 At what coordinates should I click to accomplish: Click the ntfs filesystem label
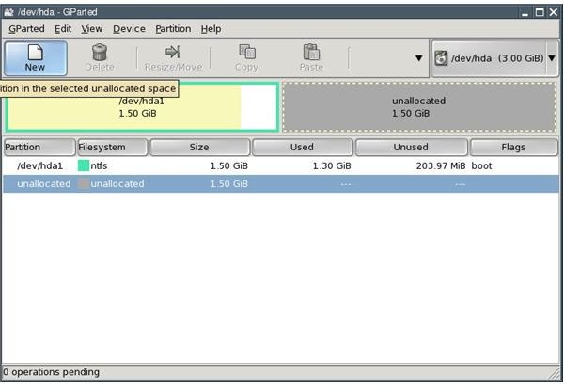(x=99, y=165)
